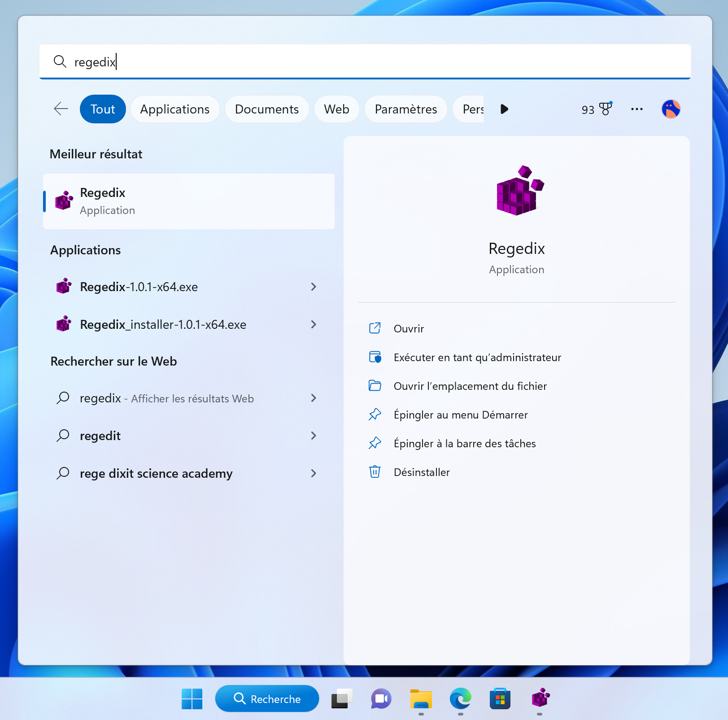This screenshot has width=728, height=720.
Task: Switch to the Applications filter tab
Action: [x=175, y=109]
